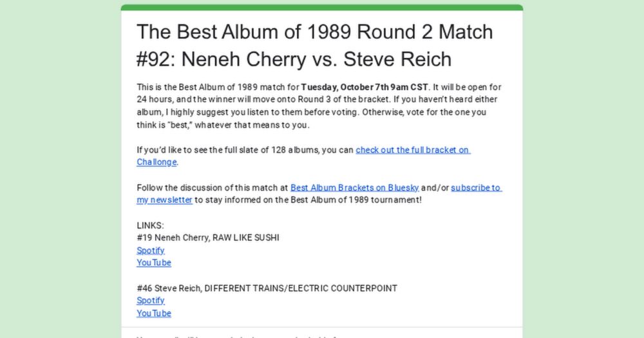Open the full bracket on Challonge link
The height and width of the screenshot is (338, 644).
pyautogui.click(x=412, y=150)
